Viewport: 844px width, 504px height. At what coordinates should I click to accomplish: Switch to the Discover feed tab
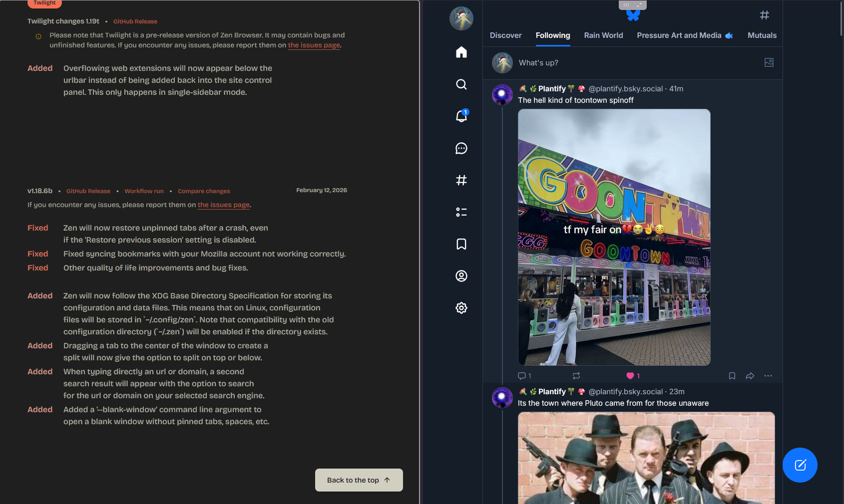pyautogui.click(x=505, y=35)
